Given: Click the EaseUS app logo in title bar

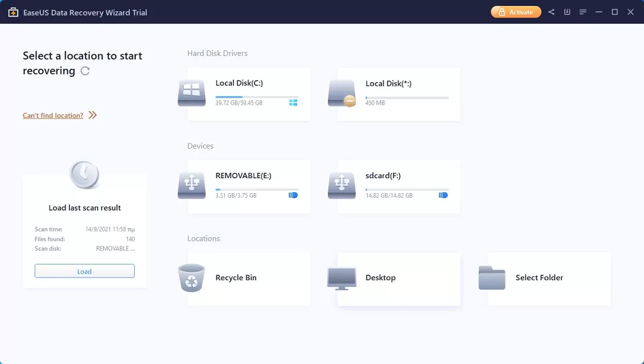Looking at the screenshot, I should click(13, 12).
